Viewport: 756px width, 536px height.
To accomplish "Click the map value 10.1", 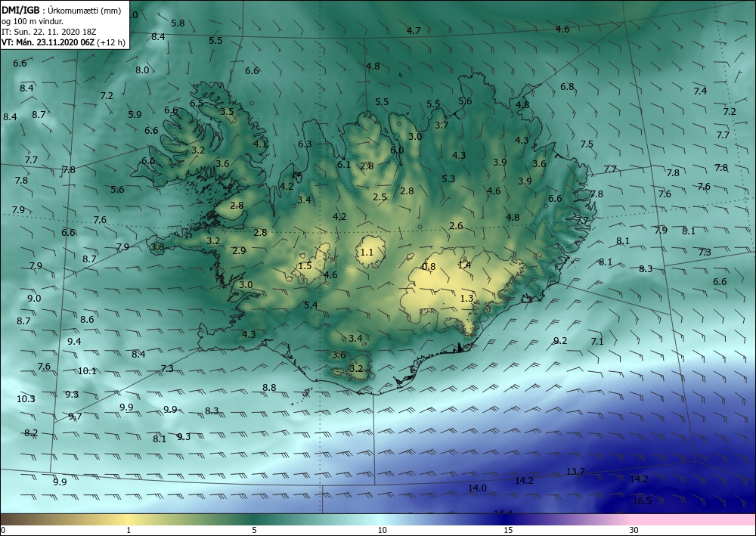I will [x=87, y=370].
